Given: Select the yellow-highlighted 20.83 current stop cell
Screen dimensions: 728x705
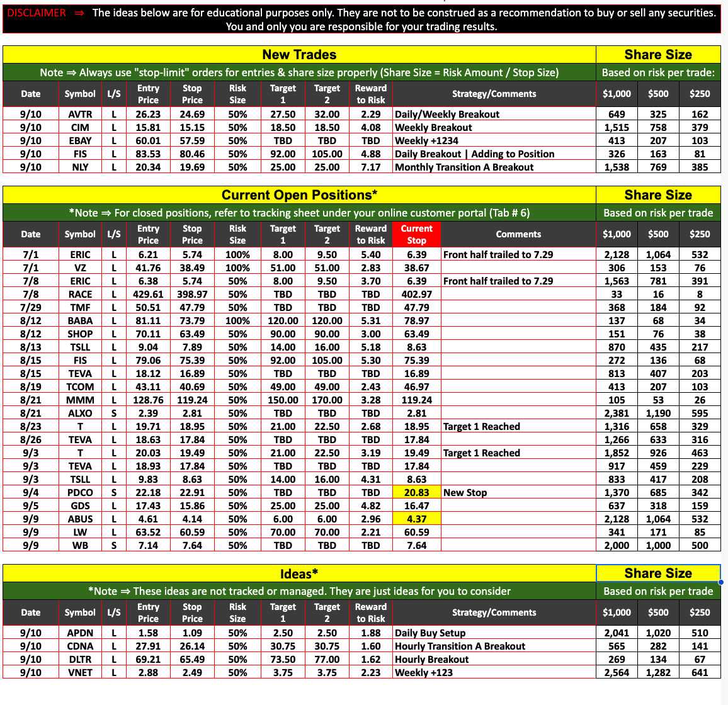Looking at the screenshot, I should 416,493.
